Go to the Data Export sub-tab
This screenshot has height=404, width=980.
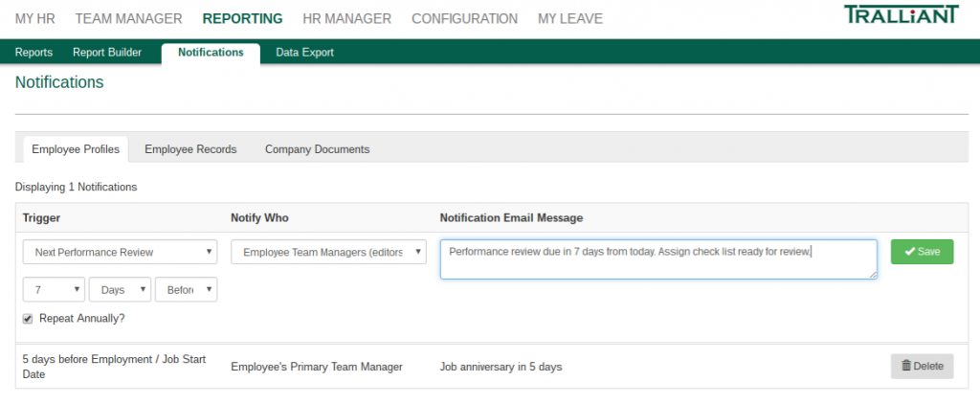304,53
